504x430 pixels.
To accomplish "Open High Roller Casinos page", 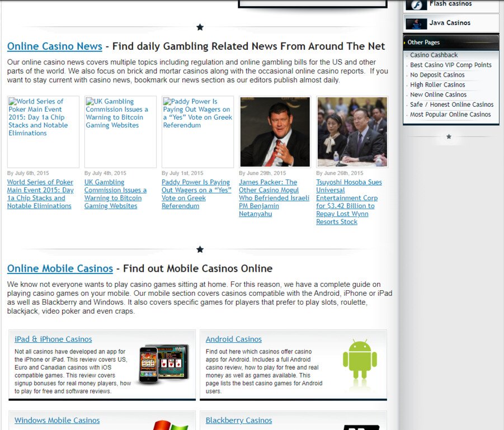I will (x=437, y=85).
